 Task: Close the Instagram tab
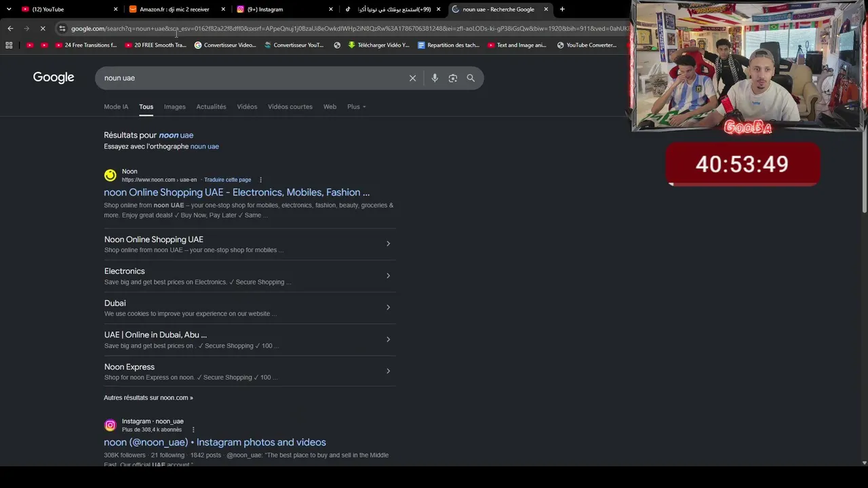(x=331, y=9)
